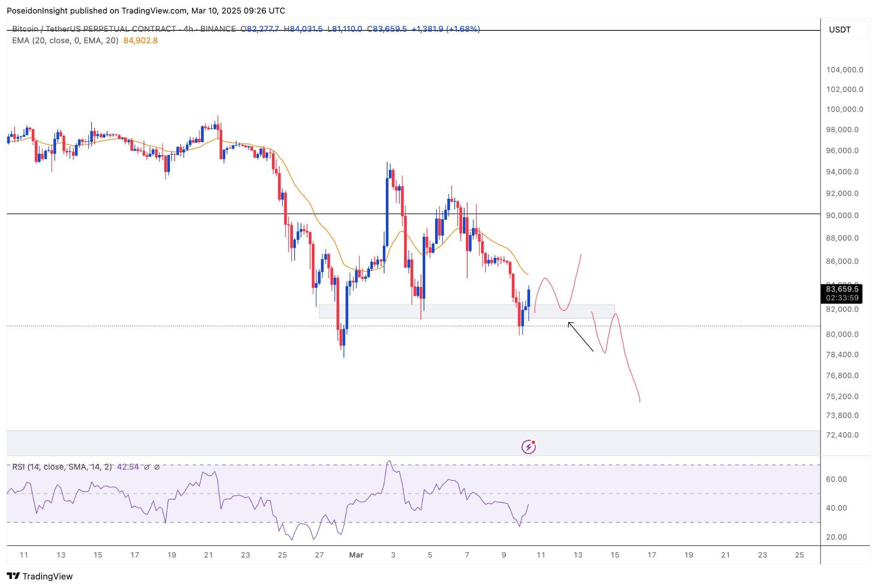Click the ∅ symbol right after RSI value 42.54
The height and width of the screenshot is (588, 877).
click(146, 467)
